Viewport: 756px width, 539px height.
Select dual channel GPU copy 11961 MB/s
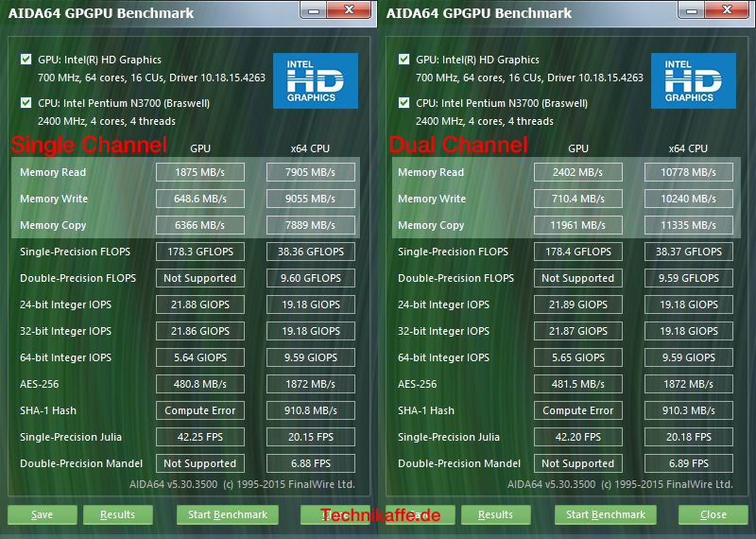(578, 225)
